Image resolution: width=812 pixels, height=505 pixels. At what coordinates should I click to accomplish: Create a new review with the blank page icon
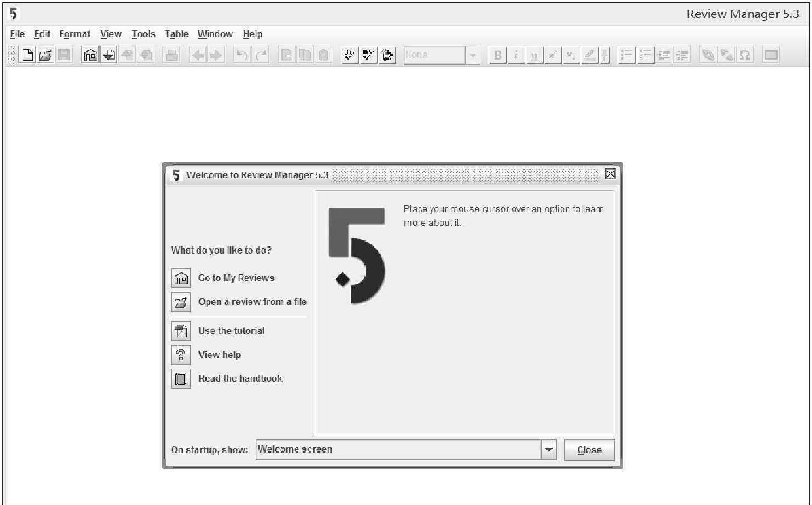[27, 55]
